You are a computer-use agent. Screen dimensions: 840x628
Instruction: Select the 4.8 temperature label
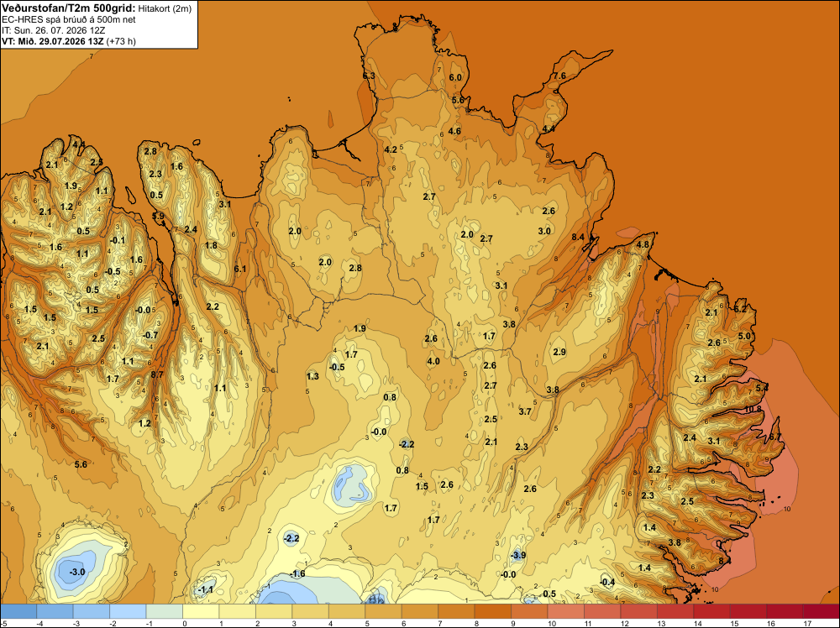click(x=643, y=245)
